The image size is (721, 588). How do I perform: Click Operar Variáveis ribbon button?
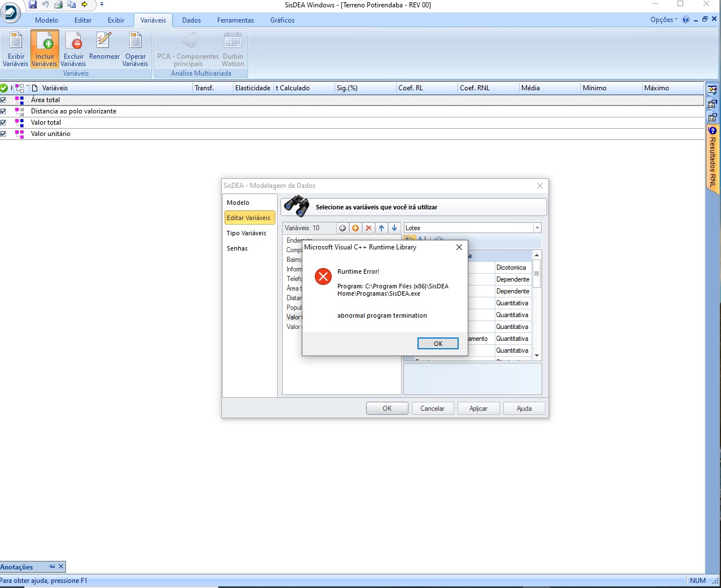pos(135,49)
